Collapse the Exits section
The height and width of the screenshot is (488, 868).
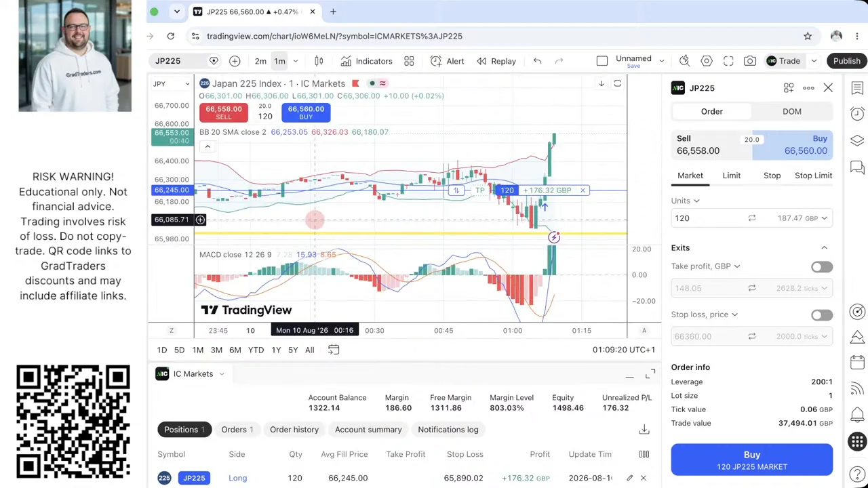(825, 248)
